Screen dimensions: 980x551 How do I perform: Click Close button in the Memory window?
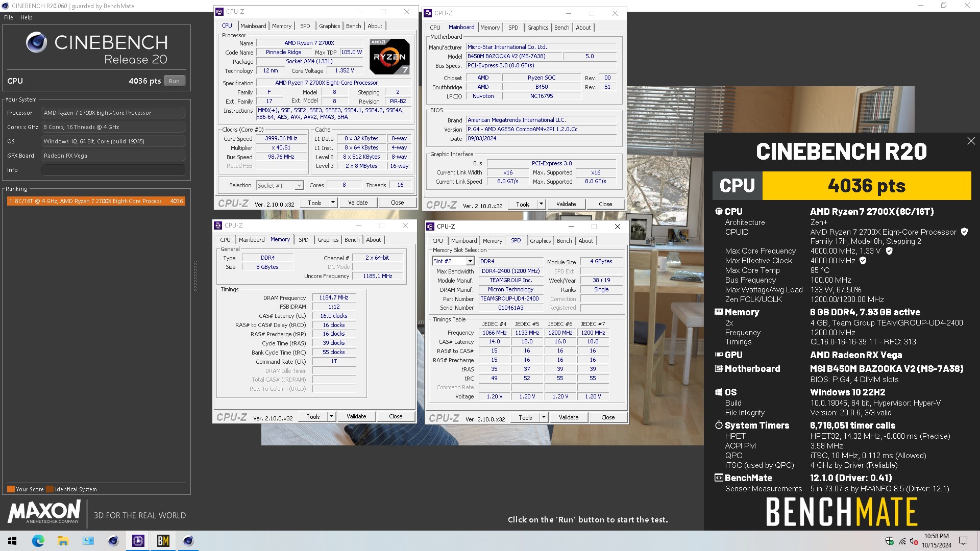pyautogui.click(x=396, y=416)
